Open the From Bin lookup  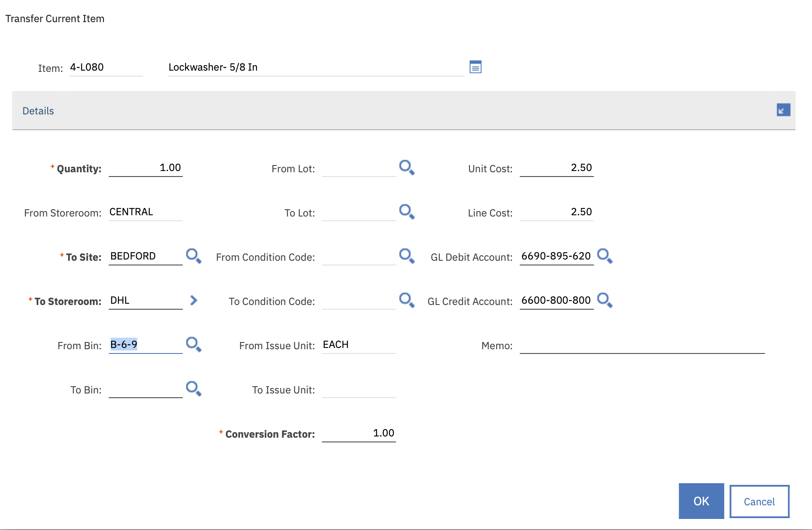coord(193,345)
